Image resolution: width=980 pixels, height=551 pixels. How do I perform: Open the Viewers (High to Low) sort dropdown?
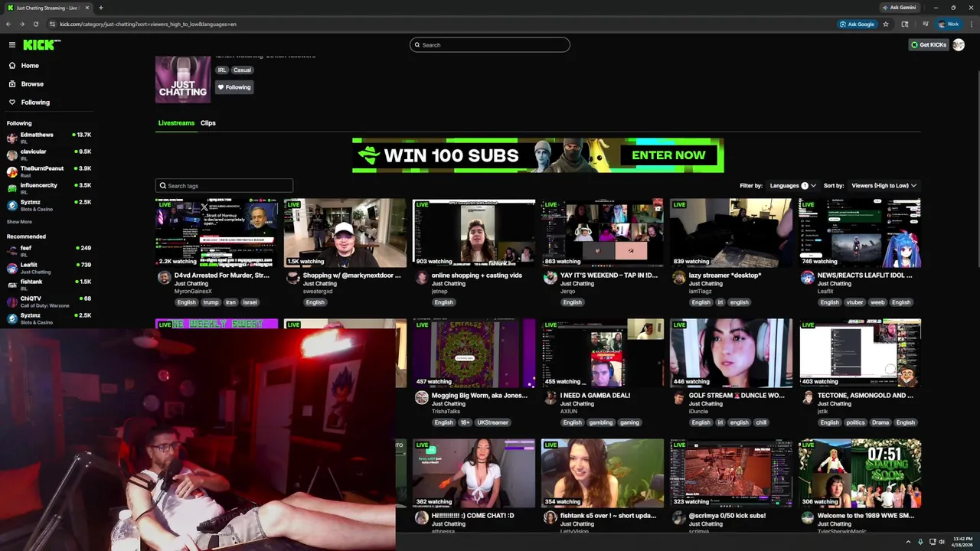tap(884, 186)
